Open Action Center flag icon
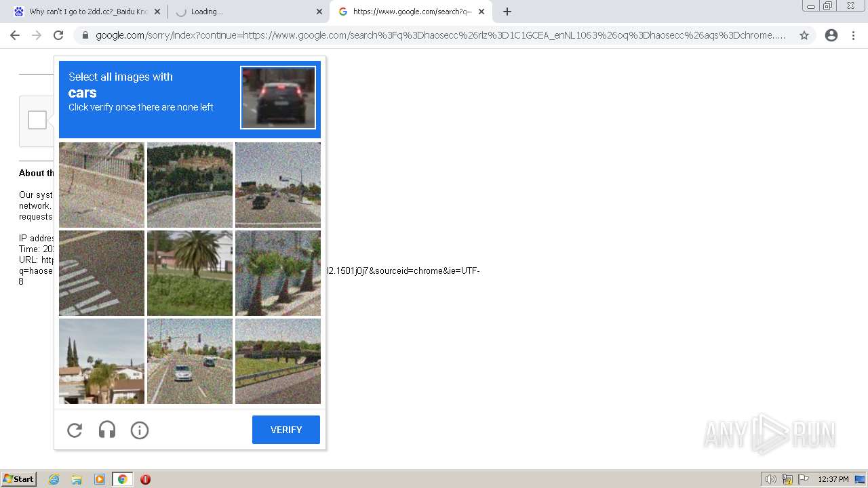Image resolution: width=868 pixels, height=488 pixels. pos(804,479)
